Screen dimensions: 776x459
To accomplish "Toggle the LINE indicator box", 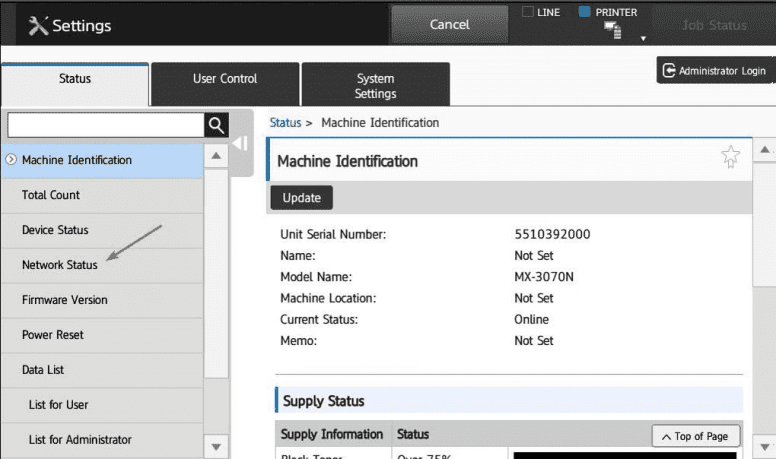I will coord(528,13).
